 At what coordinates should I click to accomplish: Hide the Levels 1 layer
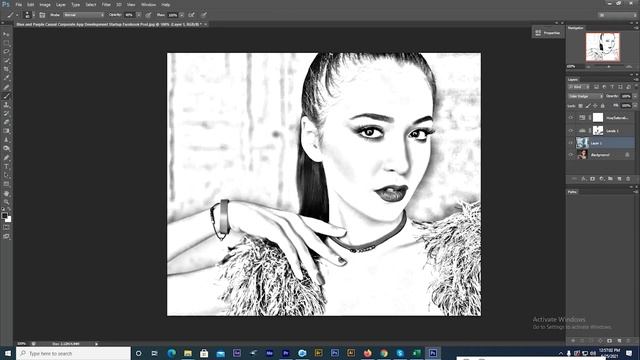click(x=571, y=131)
